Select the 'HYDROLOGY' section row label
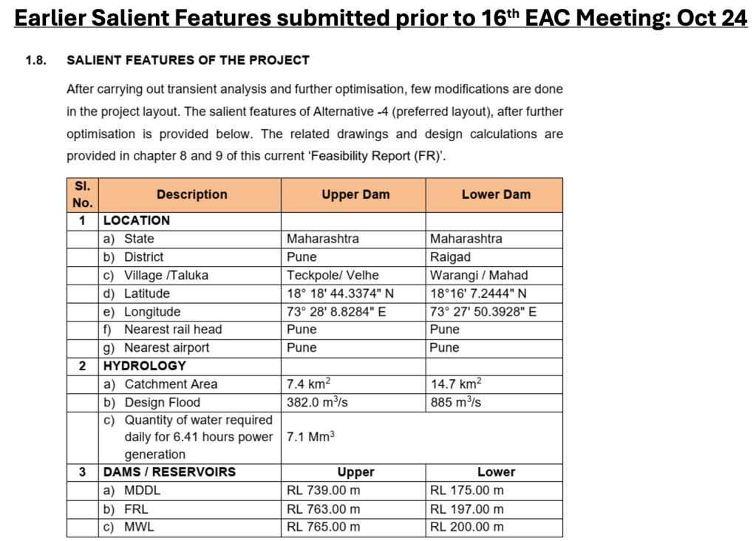This screenshot has height=541, width=756. pos(145,366)
